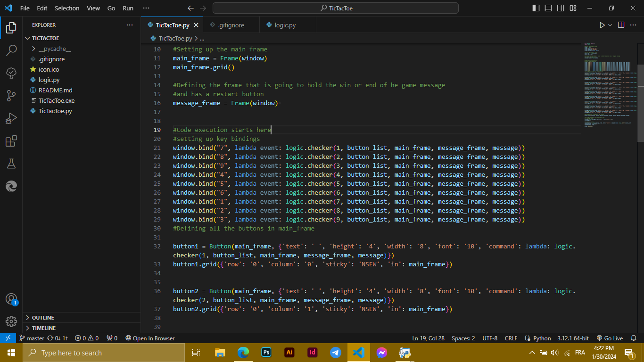
Task: Open notifications bell in status bar
Action: (x=634, y=338)
